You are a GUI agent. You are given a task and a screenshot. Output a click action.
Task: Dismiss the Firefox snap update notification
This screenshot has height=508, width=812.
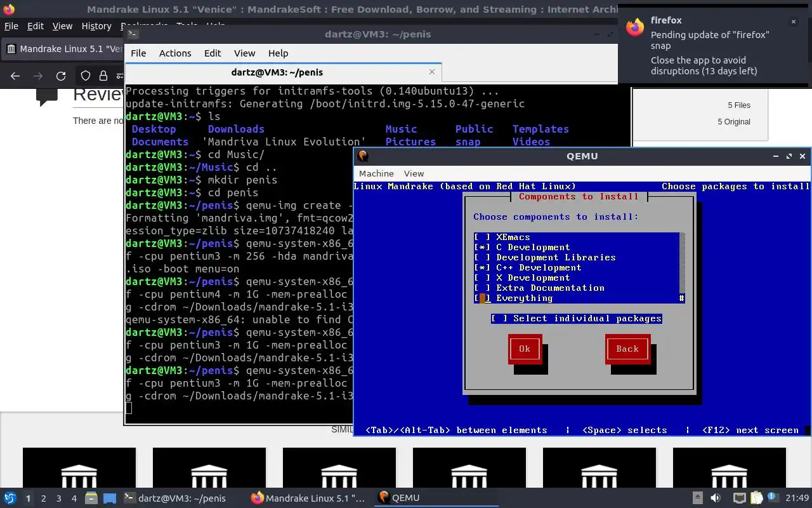point(793,21)
